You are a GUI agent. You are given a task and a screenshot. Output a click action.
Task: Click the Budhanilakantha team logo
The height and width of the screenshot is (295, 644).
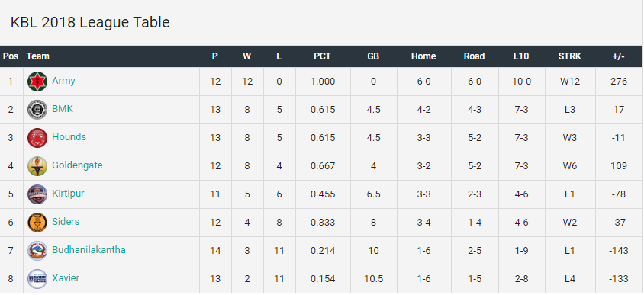point(37,250)
